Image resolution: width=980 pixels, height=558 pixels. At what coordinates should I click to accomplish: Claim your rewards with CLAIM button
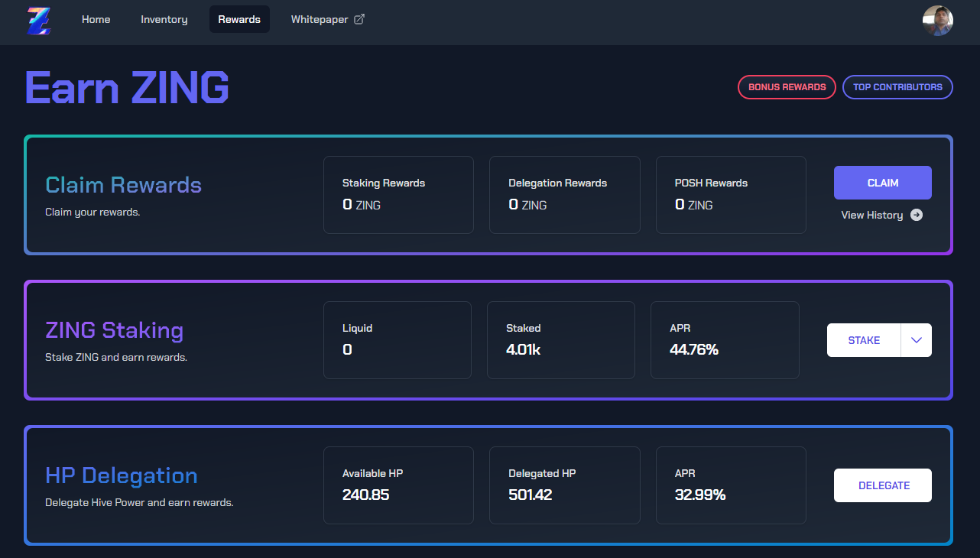pyautogui.click(x=883, y=183)
